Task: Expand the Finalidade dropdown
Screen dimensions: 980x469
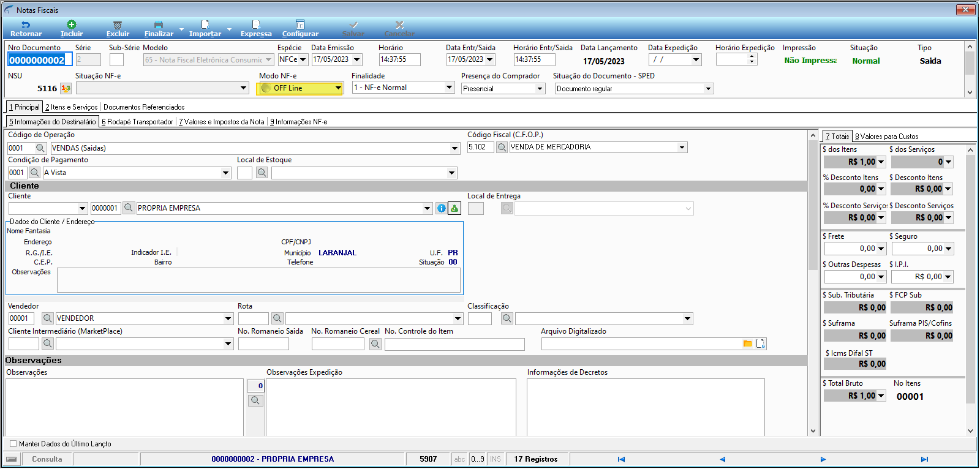Action: (449, 88)
